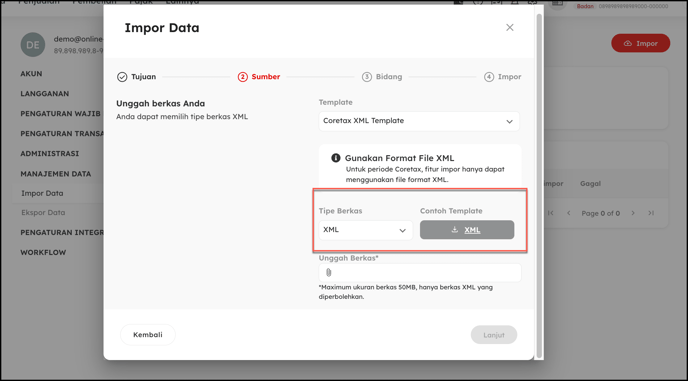Image resolution: width=688 pixels, height=381 pixels.
Task: Go to the last page arrow in pagination
Action: pos(651,213)
